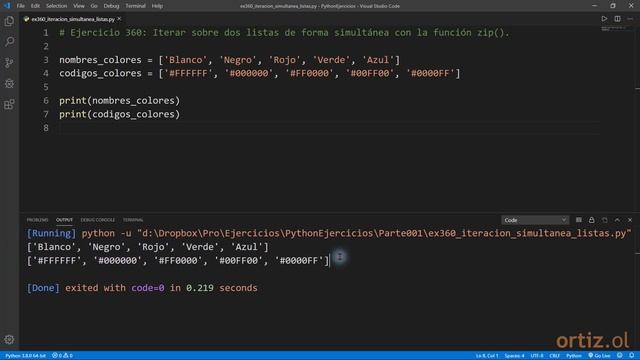
Task: Change language mode Python in status bar
Action: pyautogui.click(x=573, y=356)
